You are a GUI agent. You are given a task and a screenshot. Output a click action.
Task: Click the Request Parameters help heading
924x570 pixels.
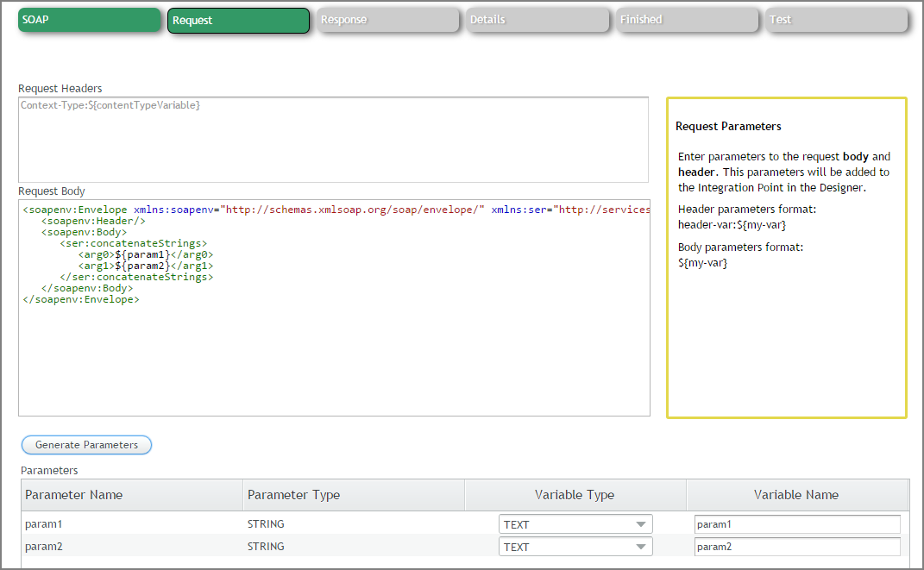(x=728, y=126)
